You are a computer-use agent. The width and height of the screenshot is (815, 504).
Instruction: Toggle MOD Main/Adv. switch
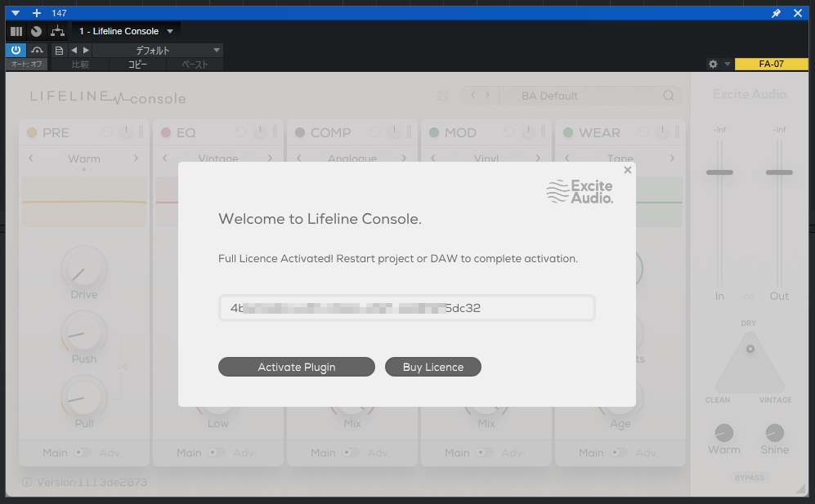tap(485, 453)
